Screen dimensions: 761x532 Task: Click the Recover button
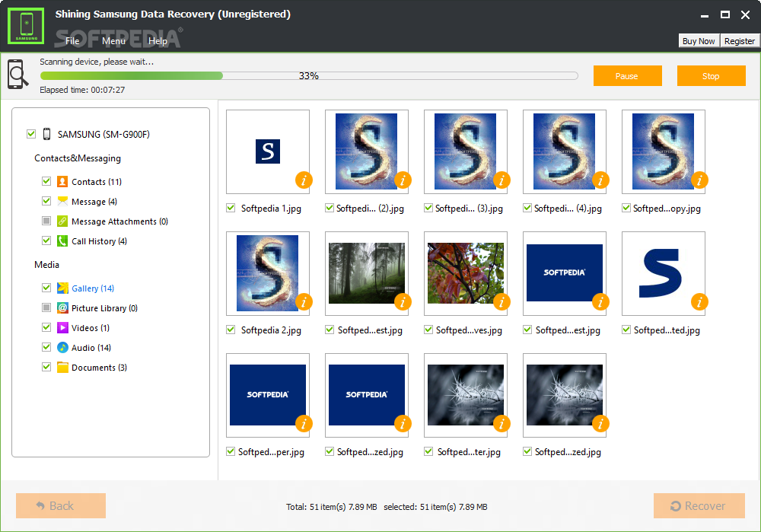[x=699, y=506]
